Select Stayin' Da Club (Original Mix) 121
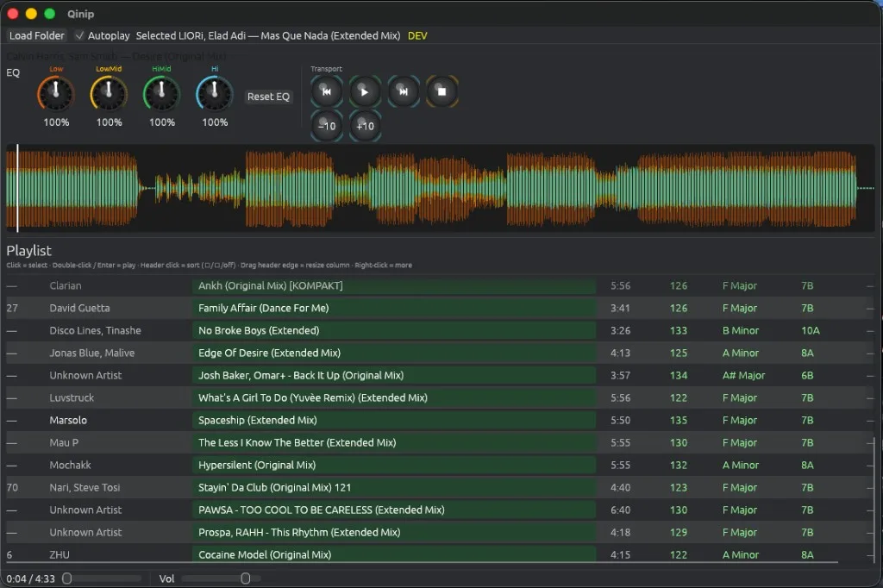 pyautogui.click(x=393, y=488)
